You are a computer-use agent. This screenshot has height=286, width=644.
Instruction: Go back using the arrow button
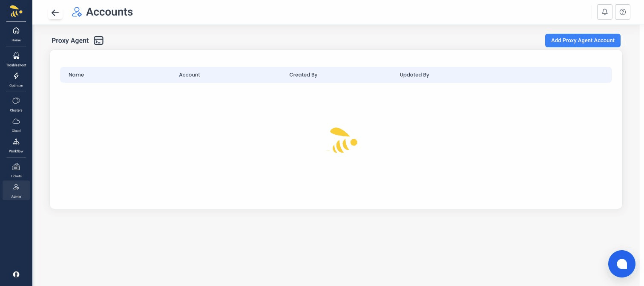[55, 13]
